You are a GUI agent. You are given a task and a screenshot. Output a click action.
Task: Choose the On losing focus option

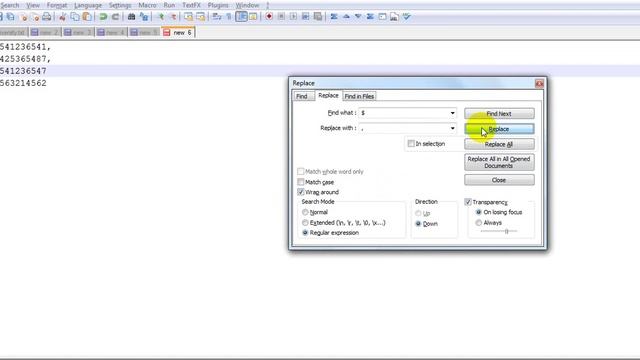click(479, 212)
